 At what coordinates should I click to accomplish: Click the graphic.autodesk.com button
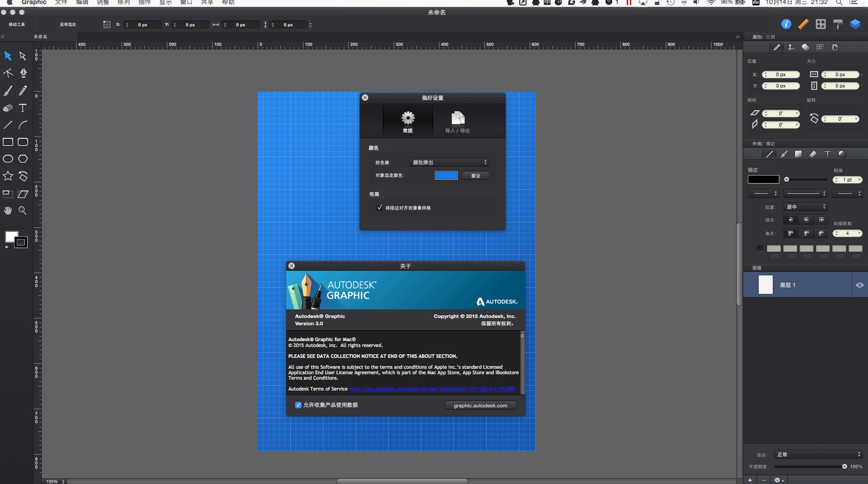pos(480,406)
